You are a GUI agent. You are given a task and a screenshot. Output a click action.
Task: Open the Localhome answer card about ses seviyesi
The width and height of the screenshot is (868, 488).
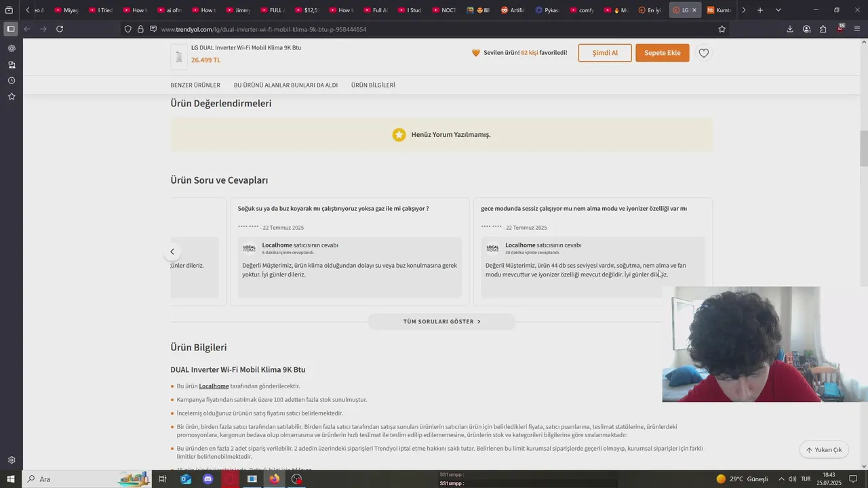(x=593, y=267)
